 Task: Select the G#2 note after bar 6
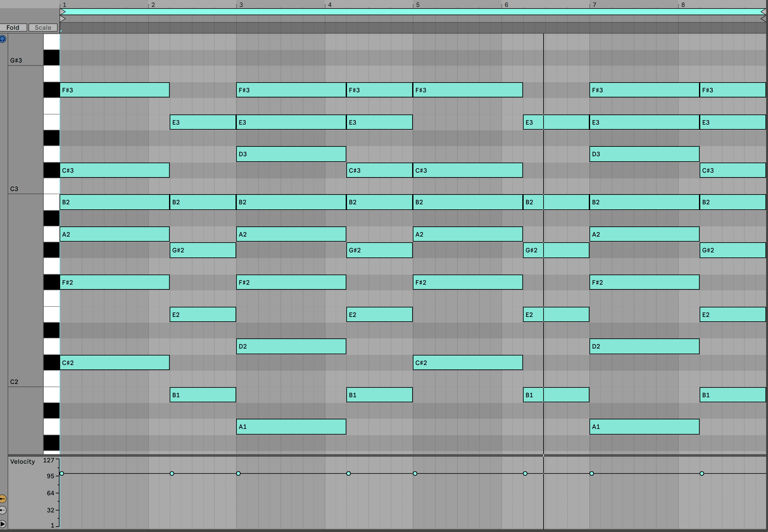556,250
